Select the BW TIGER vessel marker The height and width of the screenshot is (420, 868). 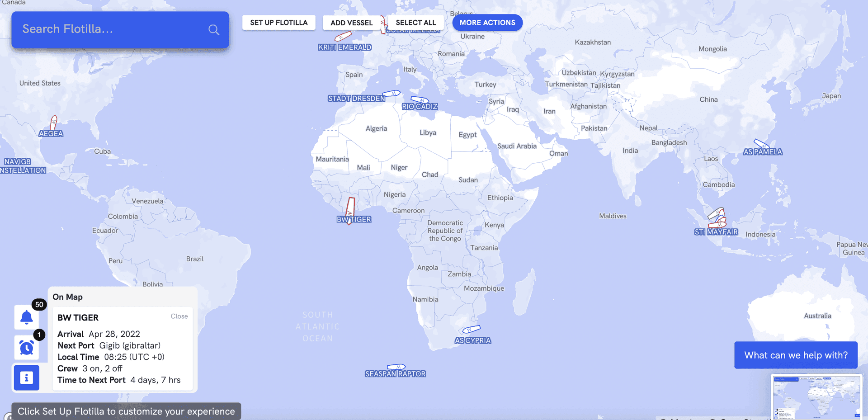[x=350, y=208]
